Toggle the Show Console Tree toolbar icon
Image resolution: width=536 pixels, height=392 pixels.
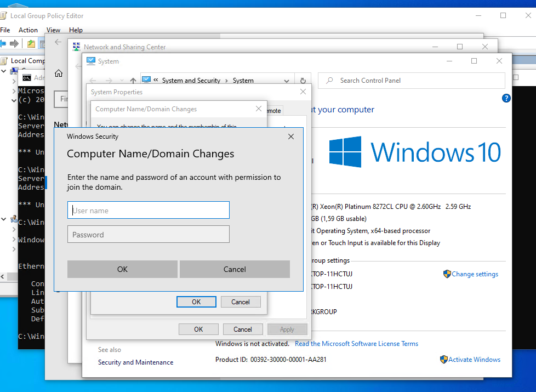43,43
